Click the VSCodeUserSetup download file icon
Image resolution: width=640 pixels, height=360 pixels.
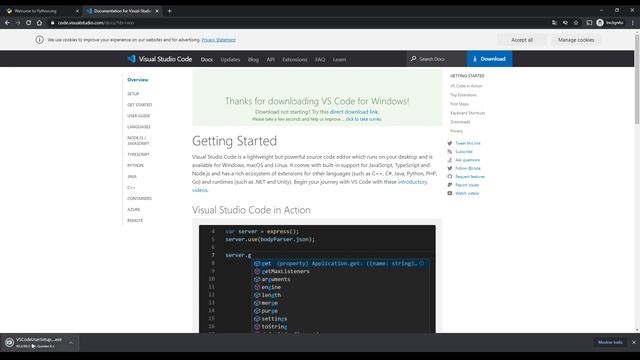click(x=9, y=342)
